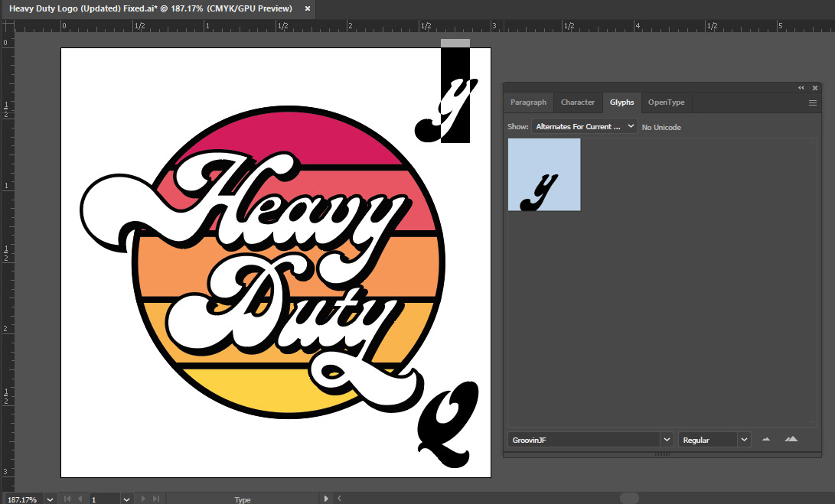Expand the Regular font style dropdown arrow
Viewport: 835px width, 504px height.
click(x=745, y=440)
